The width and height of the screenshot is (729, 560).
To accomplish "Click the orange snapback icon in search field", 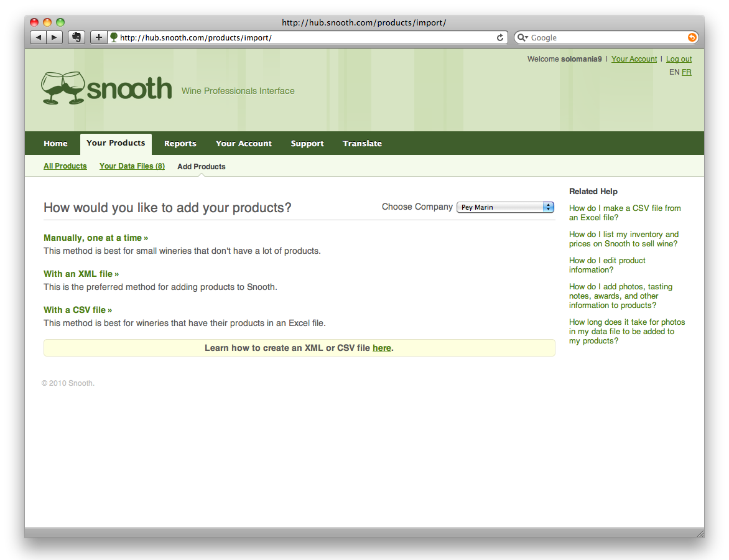I will tap(692, 37).
